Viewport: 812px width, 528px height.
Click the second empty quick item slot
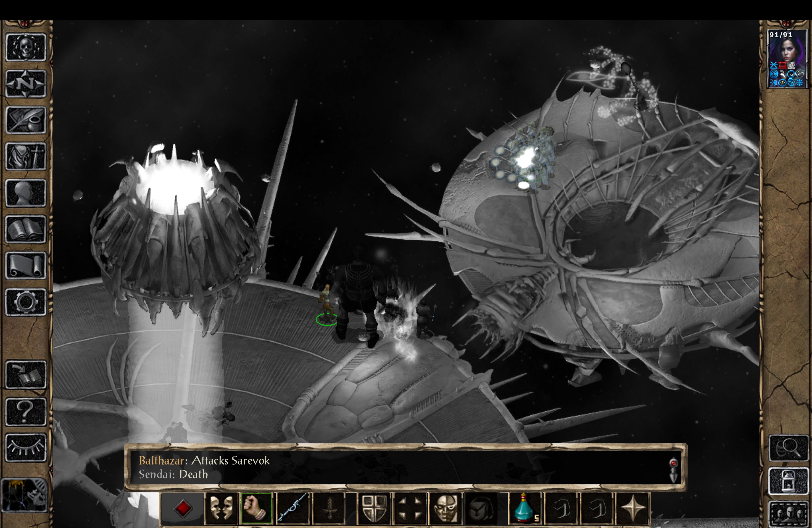click(x=597, y=509)
